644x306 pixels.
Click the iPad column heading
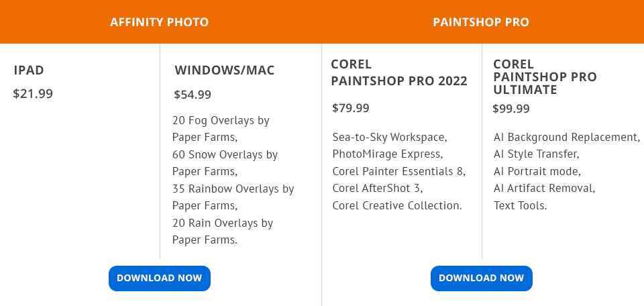coord(29,70)
